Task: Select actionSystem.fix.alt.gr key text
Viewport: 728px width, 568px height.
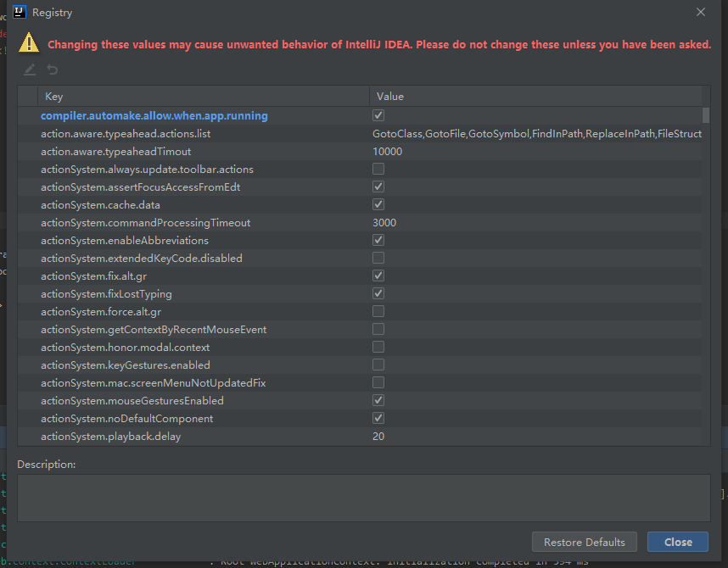Action: (x=94, y=276)
